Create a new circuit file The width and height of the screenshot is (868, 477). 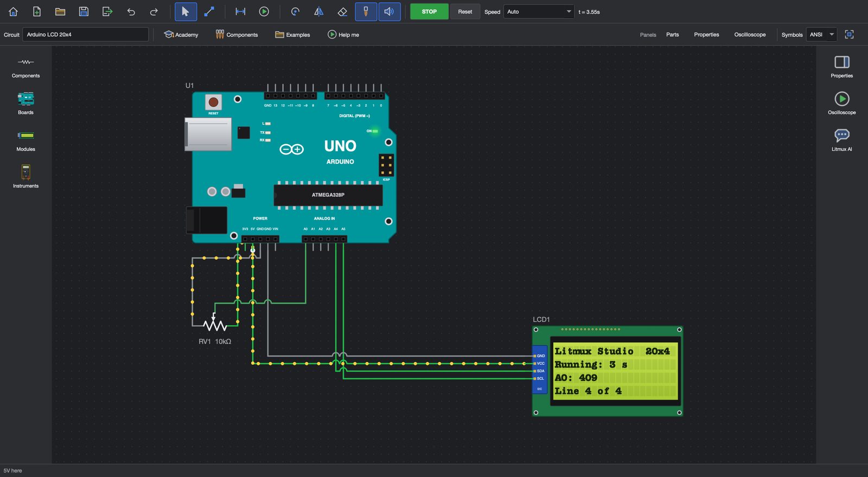[37, 11]
